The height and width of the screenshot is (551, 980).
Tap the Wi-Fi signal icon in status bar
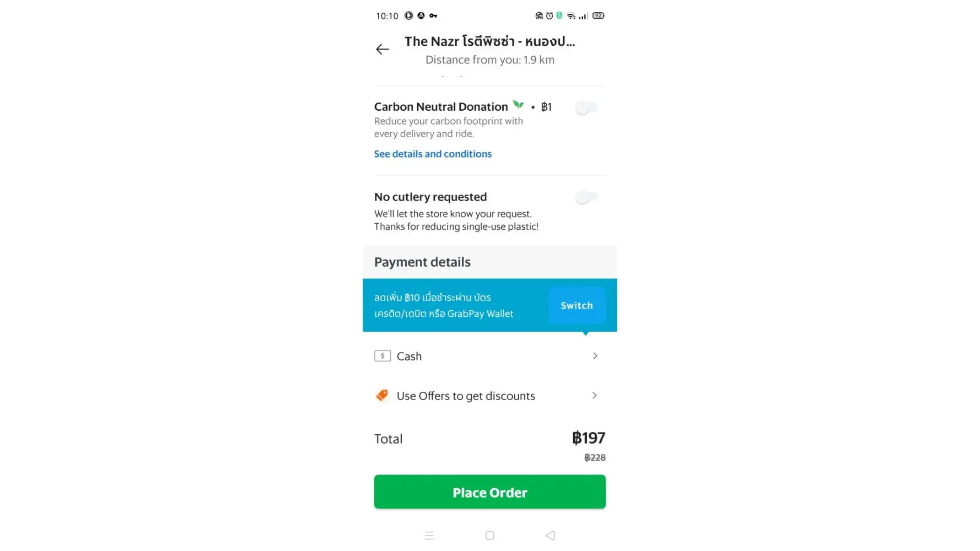[x=571, y=15]
